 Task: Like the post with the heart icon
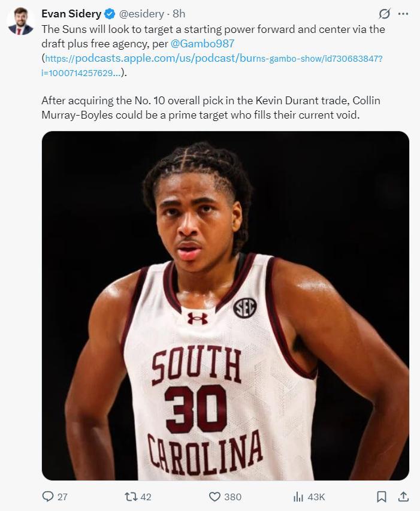(x=214, y=497)
